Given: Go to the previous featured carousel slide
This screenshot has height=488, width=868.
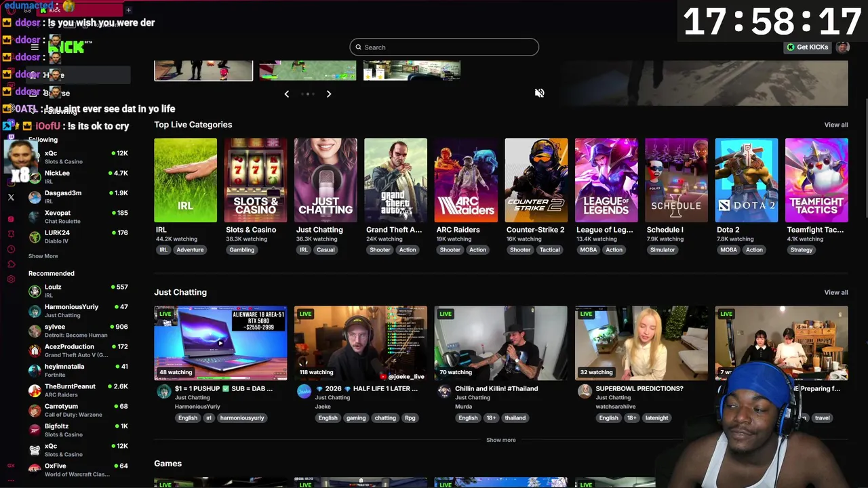Looking at the screenshot, I should point(287,94).
